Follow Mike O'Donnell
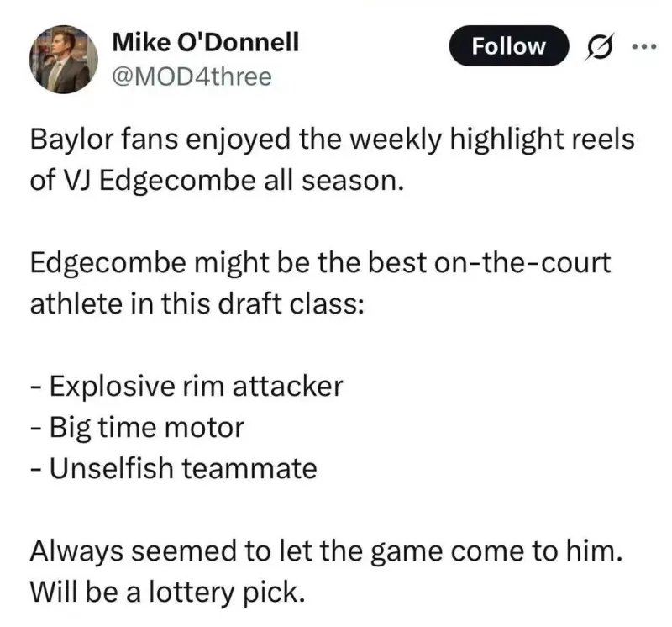Viewport: 672px width, 627px height. [509, 46]
